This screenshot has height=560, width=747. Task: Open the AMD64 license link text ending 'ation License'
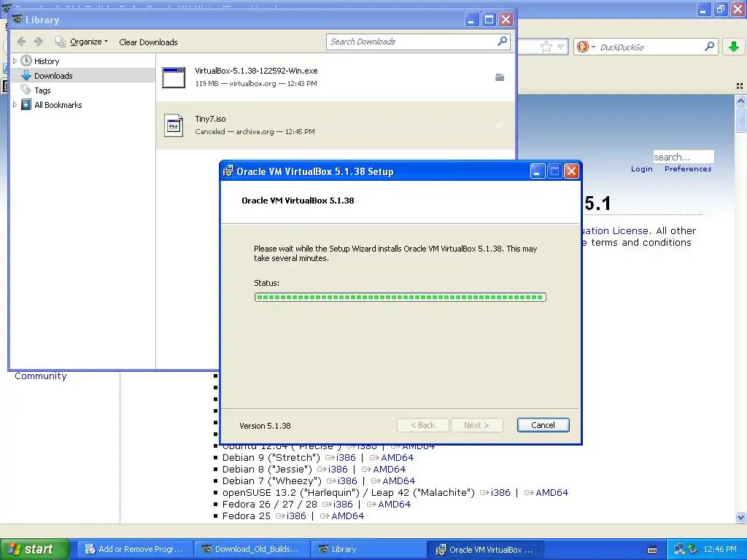(615, 230)
